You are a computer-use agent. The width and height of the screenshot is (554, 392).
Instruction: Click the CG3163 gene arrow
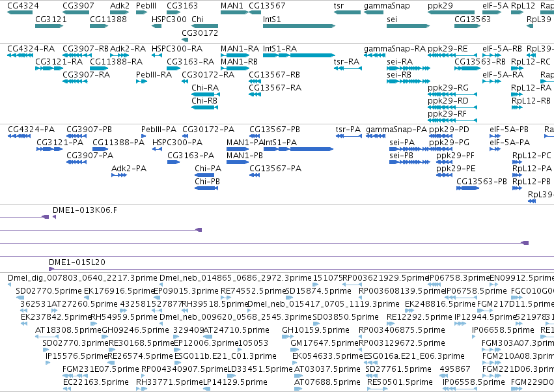tap(173, 12)
